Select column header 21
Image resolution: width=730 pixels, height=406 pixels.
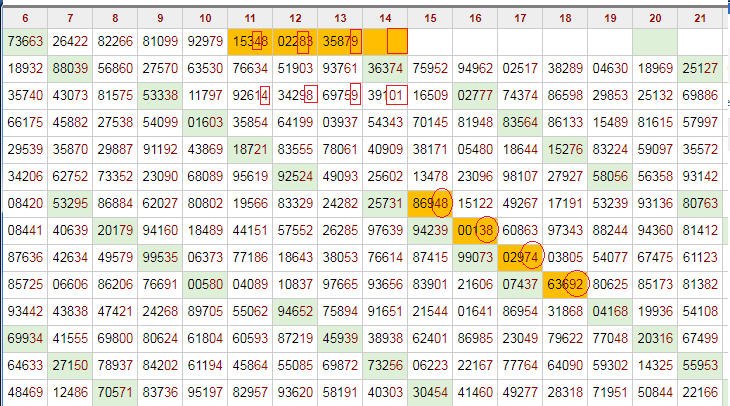(700, 18)
